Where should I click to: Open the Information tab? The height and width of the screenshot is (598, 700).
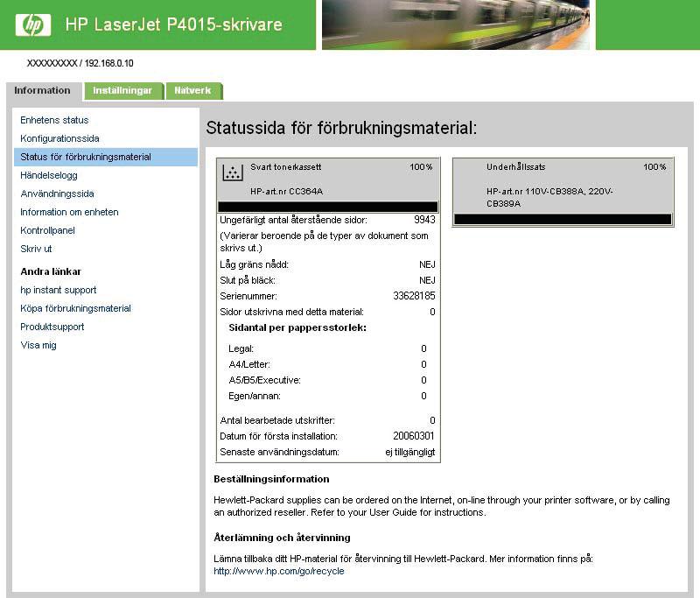pyautogui.click(x=42, y=91)
